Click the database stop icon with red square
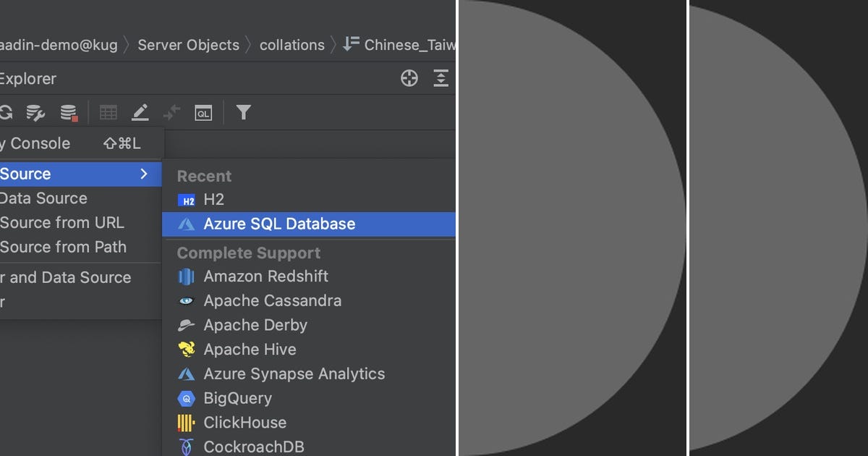Screen dimensions: 868x456 [x=69, y=113]
